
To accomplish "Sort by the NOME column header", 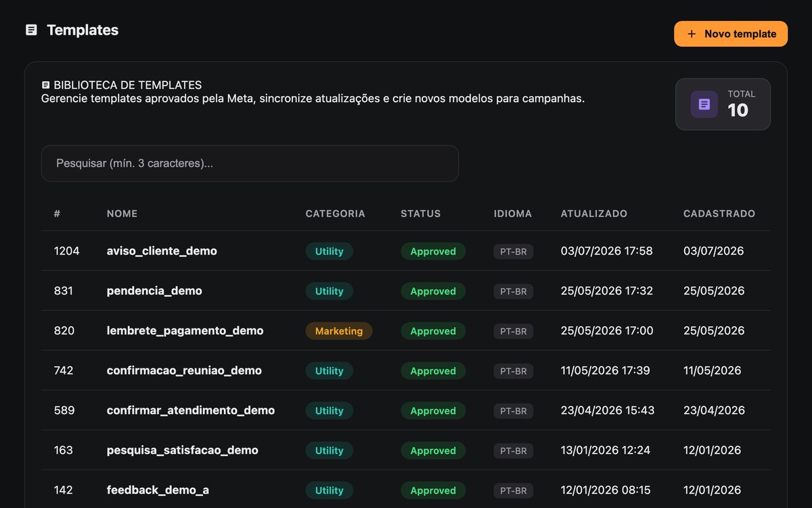I will click(122, 213).
